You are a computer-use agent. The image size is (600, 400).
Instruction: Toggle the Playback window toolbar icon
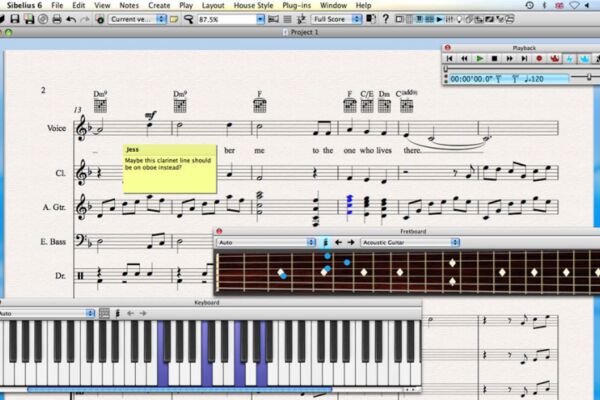439,19
